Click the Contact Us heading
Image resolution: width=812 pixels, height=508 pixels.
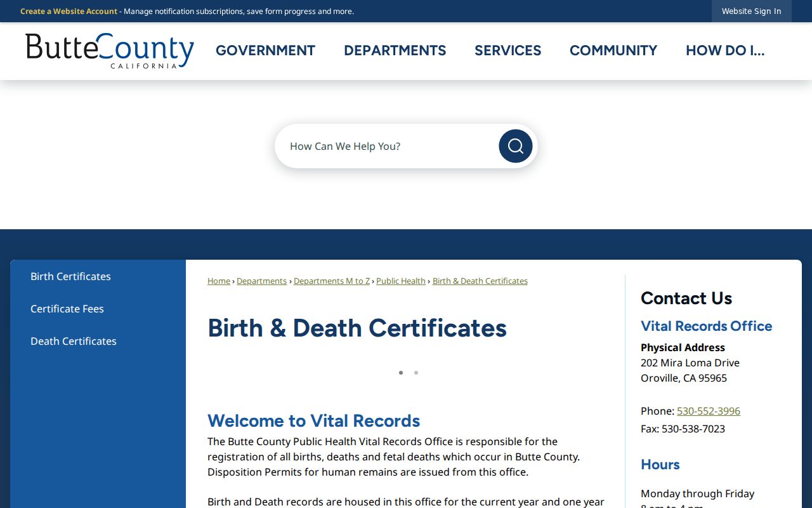point(686,298)
